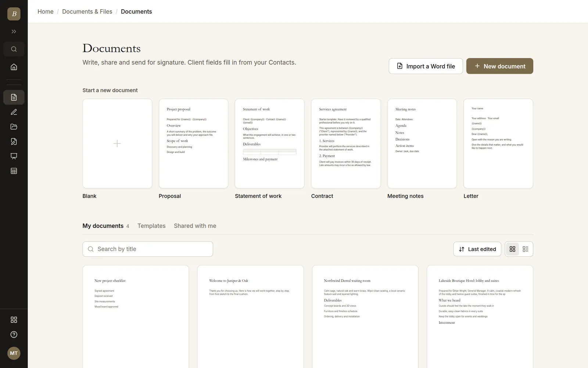Switch to list view layout

pyautogui.click(x=526, y=249)
